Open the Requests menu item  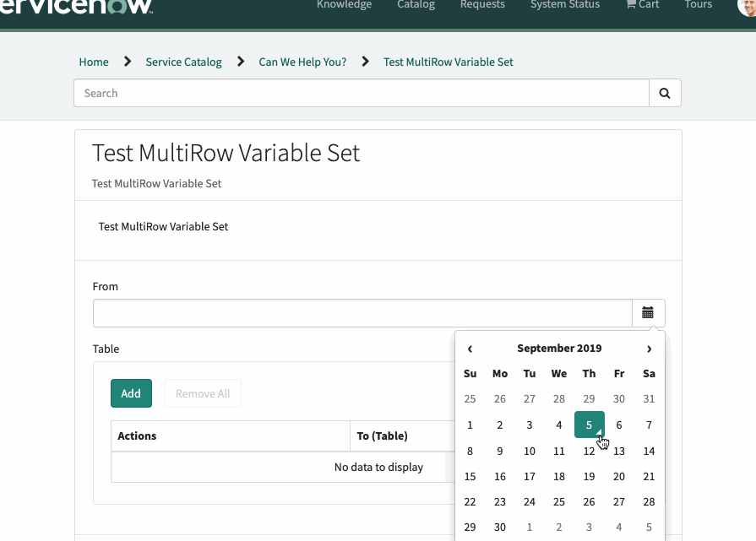pos(482,5)
